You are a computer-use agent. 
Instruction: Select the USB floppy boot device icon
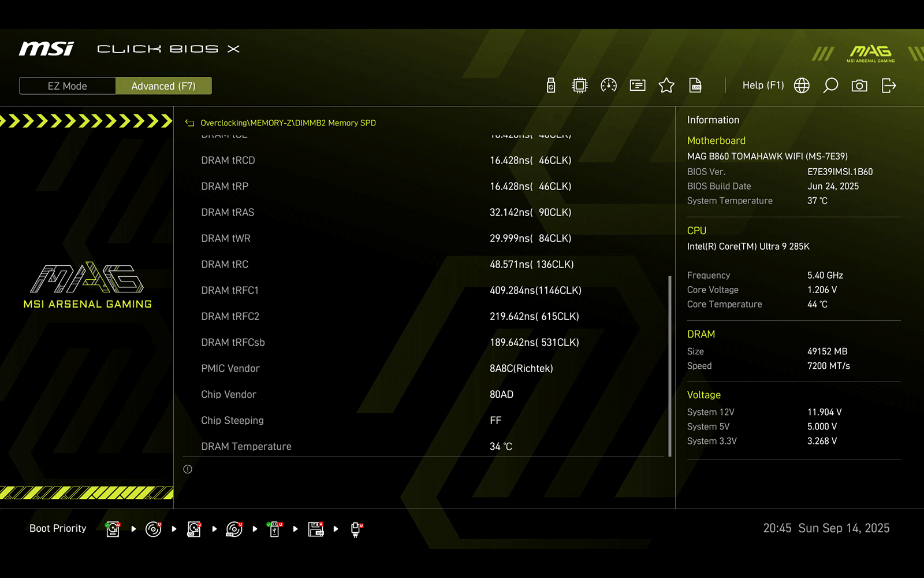point(316,529)
